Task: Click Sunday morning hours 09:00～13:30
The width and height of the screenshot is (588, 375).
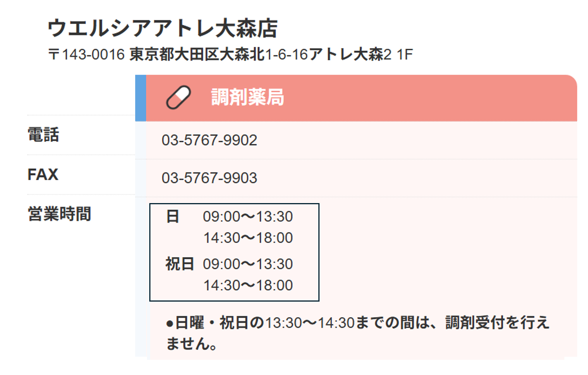Action: 248,217
